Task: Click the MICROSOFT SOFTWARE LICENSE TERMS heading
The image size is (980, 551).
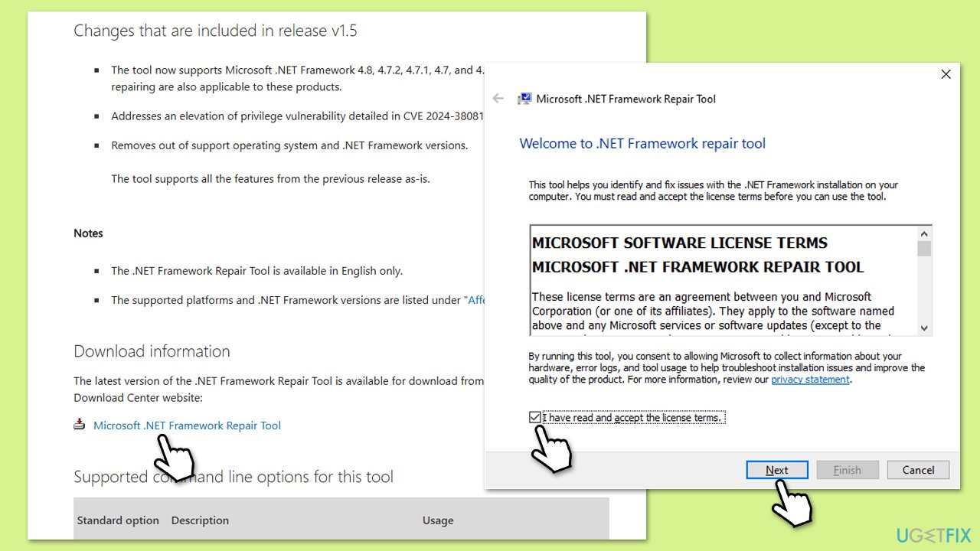Action: [x=680, y=243]
